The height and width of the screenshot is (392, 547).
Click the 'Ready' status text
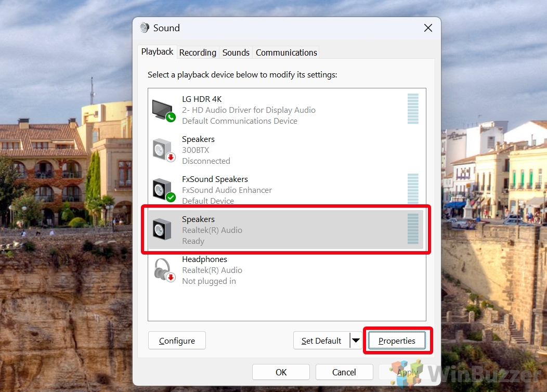point(193,241)
